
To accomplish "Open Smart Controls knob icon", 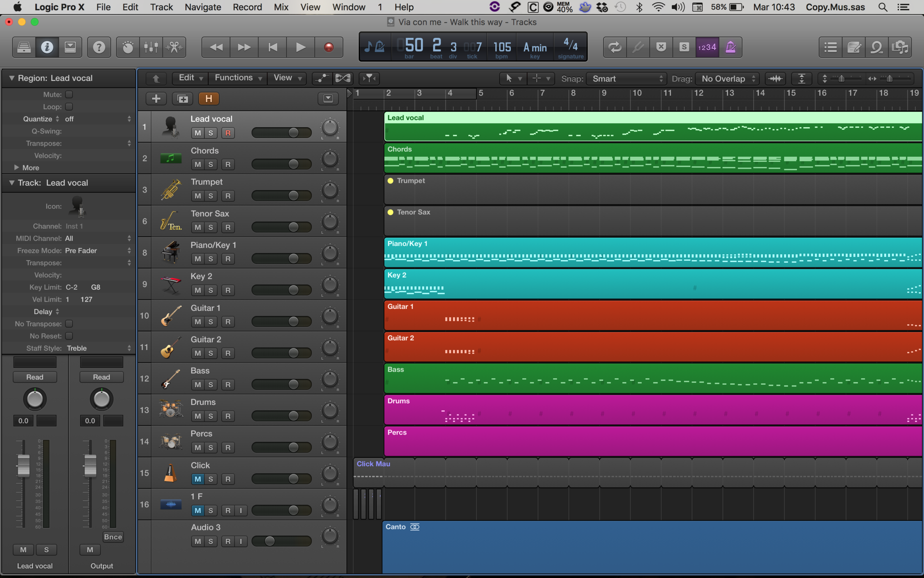I will coord(128,47).
